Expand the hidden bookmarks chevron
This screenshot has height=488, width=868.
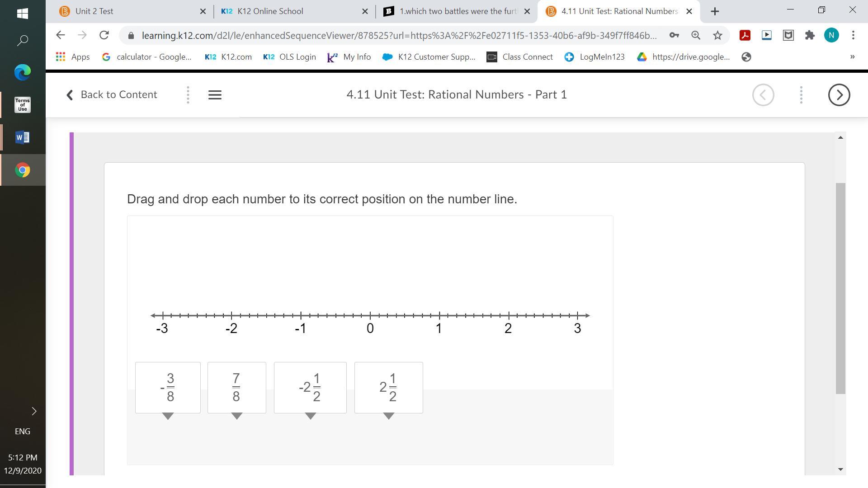pos(852,57)
